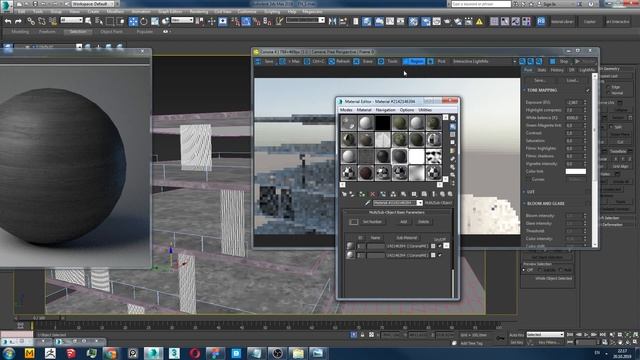The width and height of the screenshot is (640, 360).
Task: Open the reference coordinate system dropdown
Action: coord(182,20)
